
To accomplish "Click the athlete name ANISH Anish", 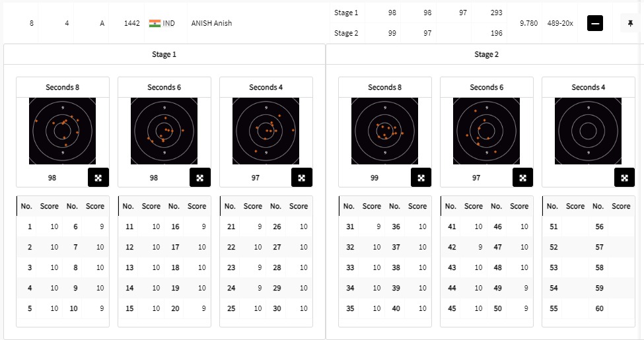I will [x=211, y=23].
